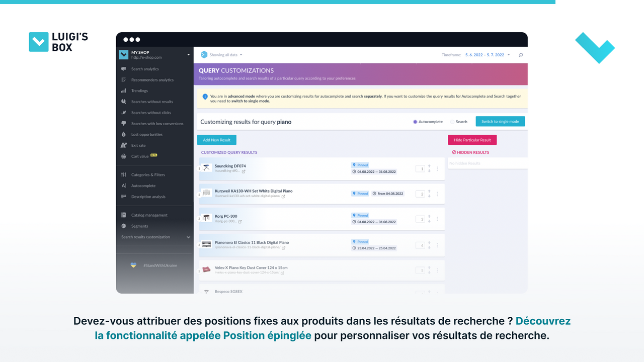Open the three-dot menu for Kurzweil KA130-WH
This screenshot has height=362, width=644.
coord(437,194)
